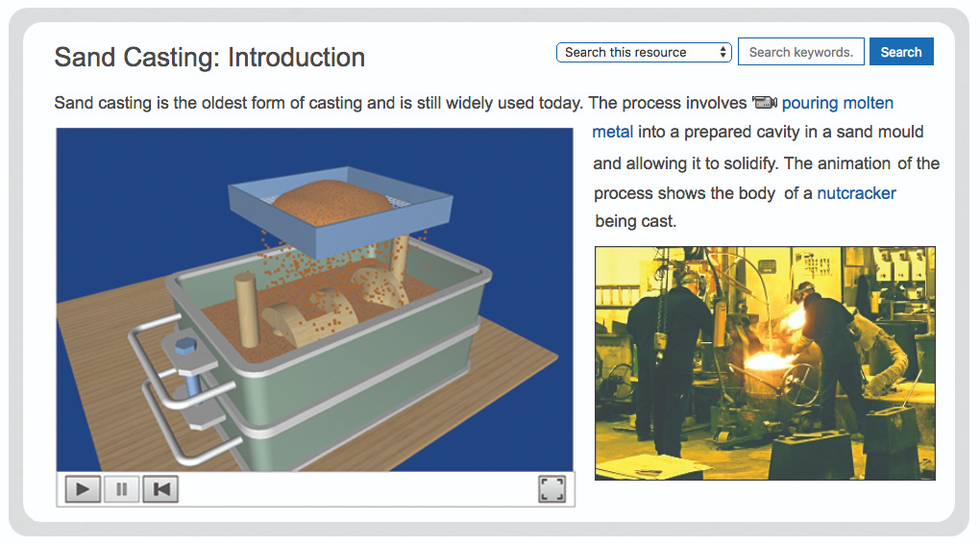Click the video camera icon before 'pouring'
The height and width of the screenshot is (546, 980).
pos(765,102)
